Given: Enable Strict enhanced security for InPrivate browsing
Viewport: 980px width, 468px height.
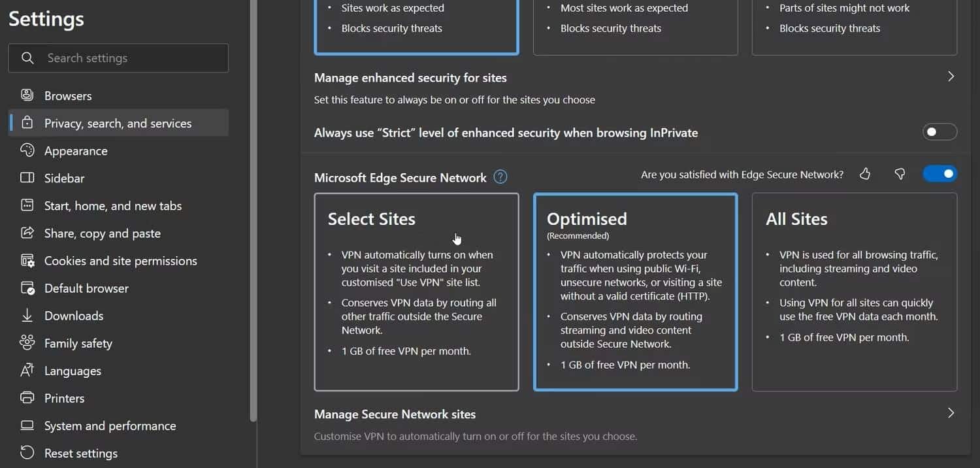Looking at the screenshot, I should click(x=939, y=131).
